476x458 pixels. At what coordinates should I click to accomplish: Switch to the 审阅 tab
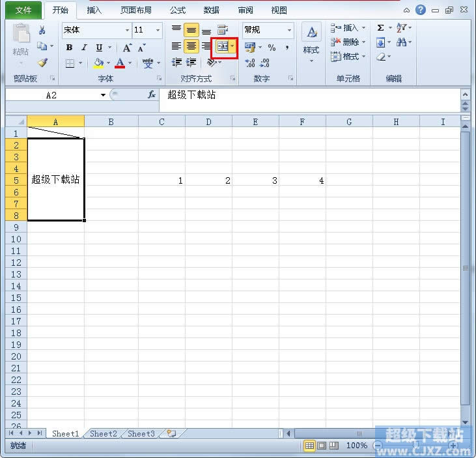click(245, 10)
